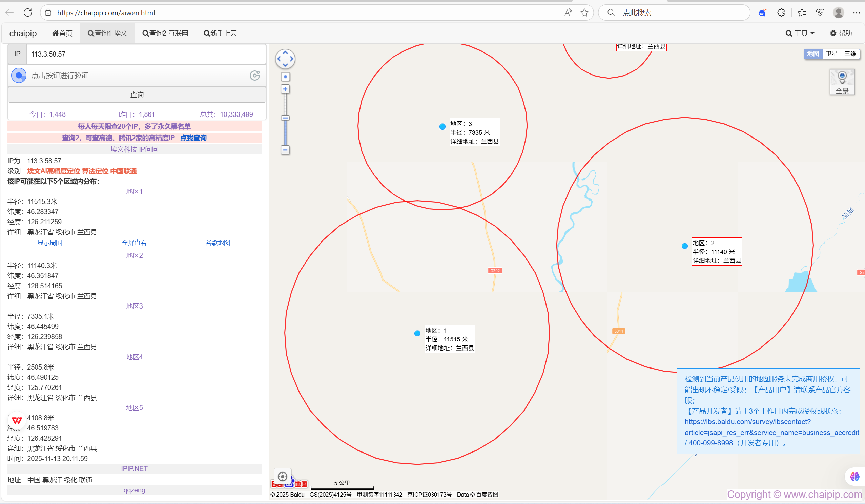Open the browser settings ellipsis menu
Screen dimensions: 865x504
click(856, 13)
